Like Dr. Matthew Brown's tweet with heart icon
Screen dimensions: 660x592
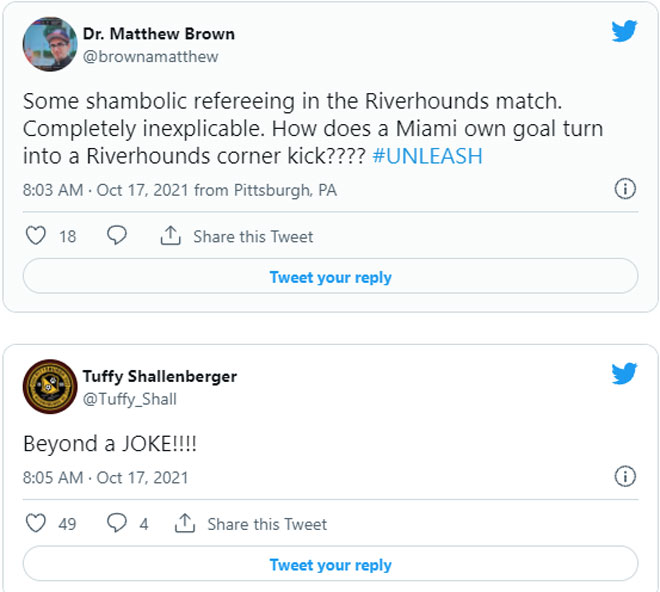click(x=36, y=236)
